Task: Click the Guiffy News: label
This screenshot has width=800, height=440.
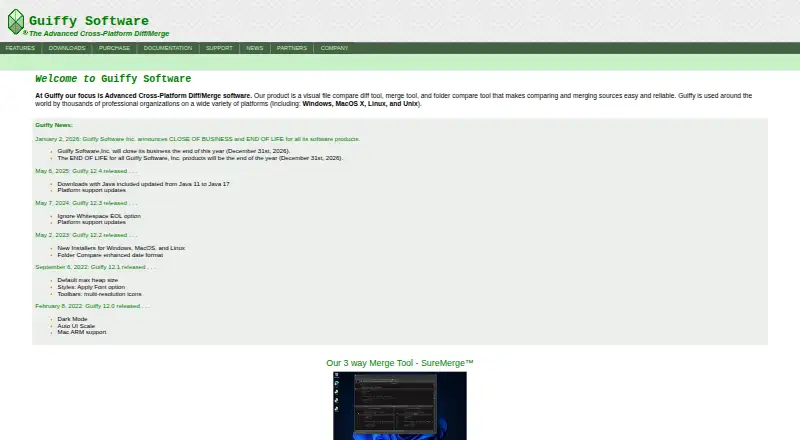Action: coord(54,125)
